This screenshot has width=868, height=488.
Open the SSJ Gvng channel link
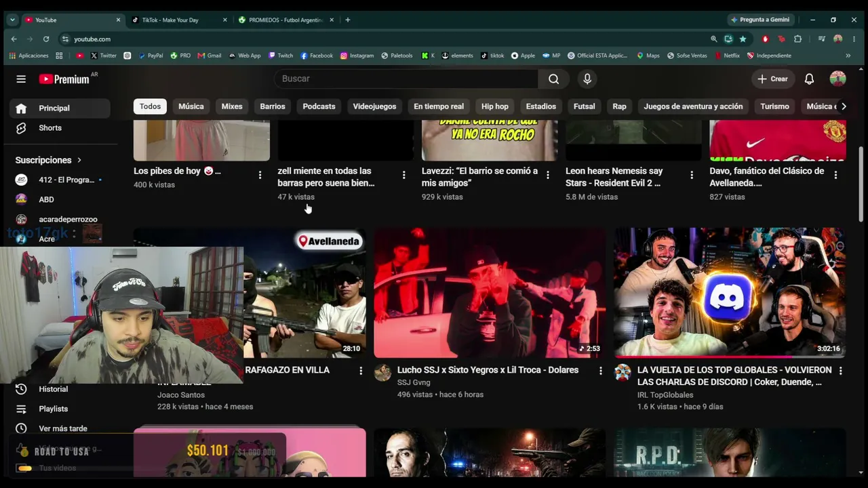(x=414, y=383)
